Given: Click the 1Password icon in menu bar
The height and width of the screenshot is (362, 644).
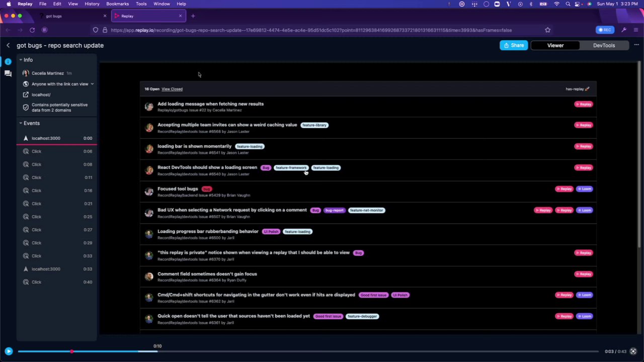Looking at the screenshot, I should point(462,4).
